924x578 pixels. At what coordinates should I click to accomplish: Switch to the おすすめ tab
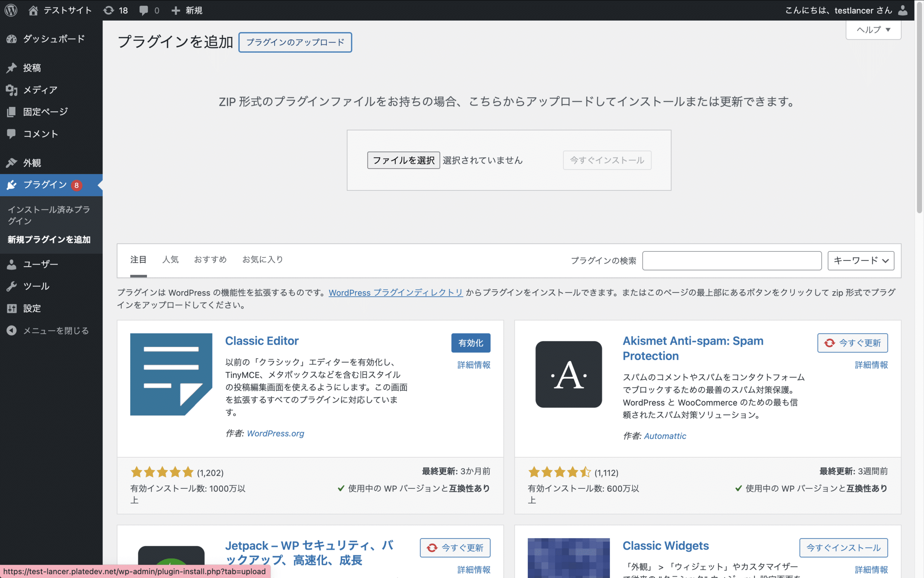pos(210,260)
